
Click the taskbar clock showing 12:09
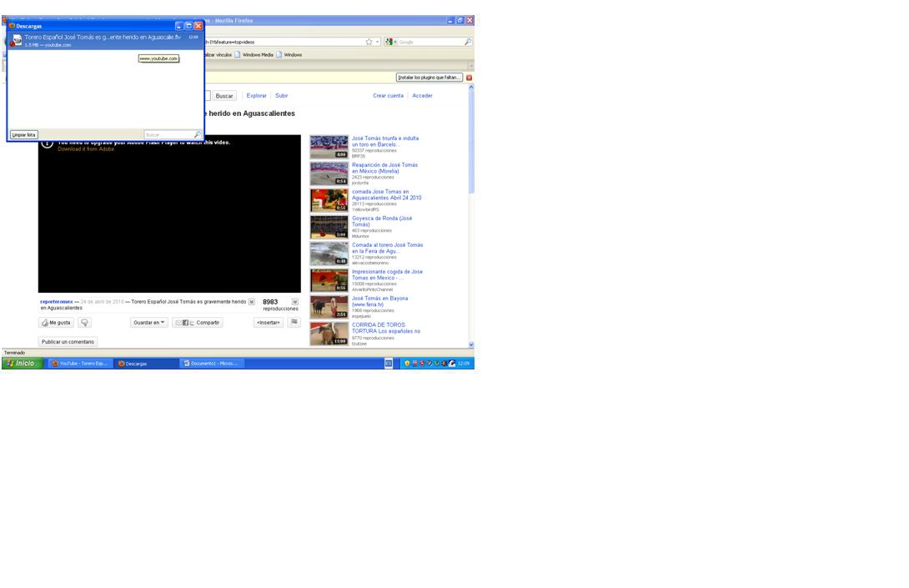point(463,364)
